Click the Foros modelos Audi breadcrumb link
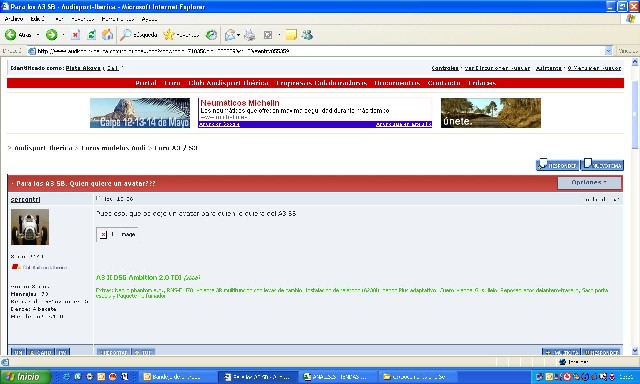The width and height of the screenshot is (640, 384). click(x=113, y=148)
